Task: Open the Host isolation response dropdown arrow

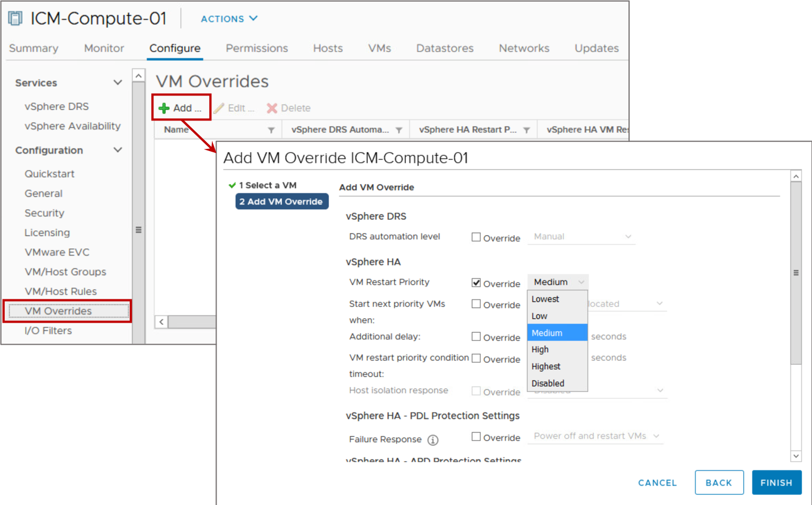Action: 660,390
